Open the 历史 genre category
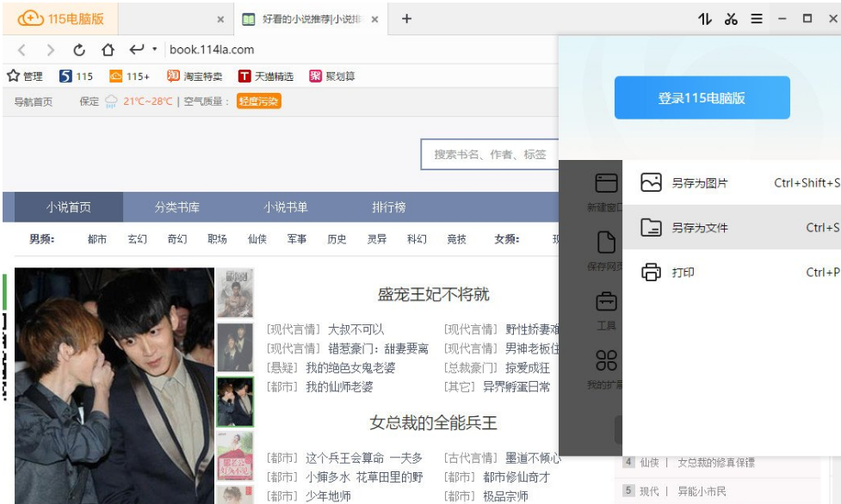The width and height of the screenshot is (841, 504). [337, 239]
